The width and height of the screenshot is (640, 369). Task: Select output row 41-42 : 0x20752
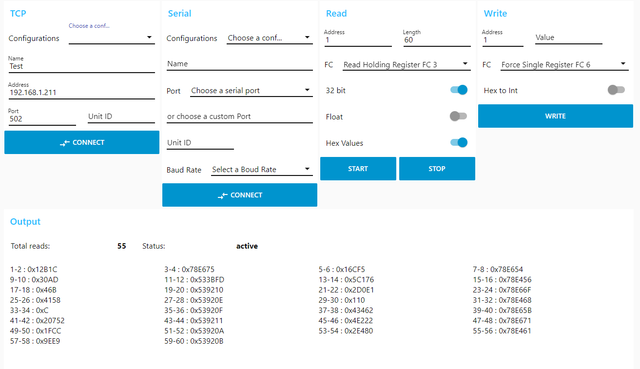(38, 320)
